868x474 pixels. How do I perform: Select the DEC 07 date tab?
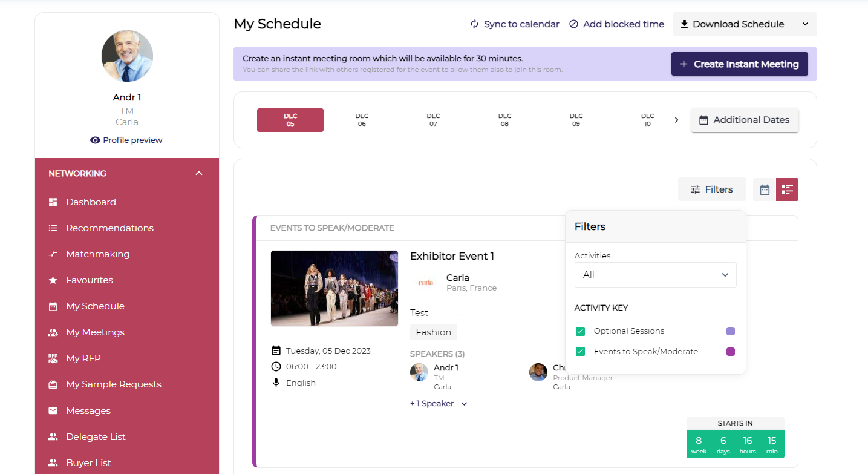click(433, 120)
